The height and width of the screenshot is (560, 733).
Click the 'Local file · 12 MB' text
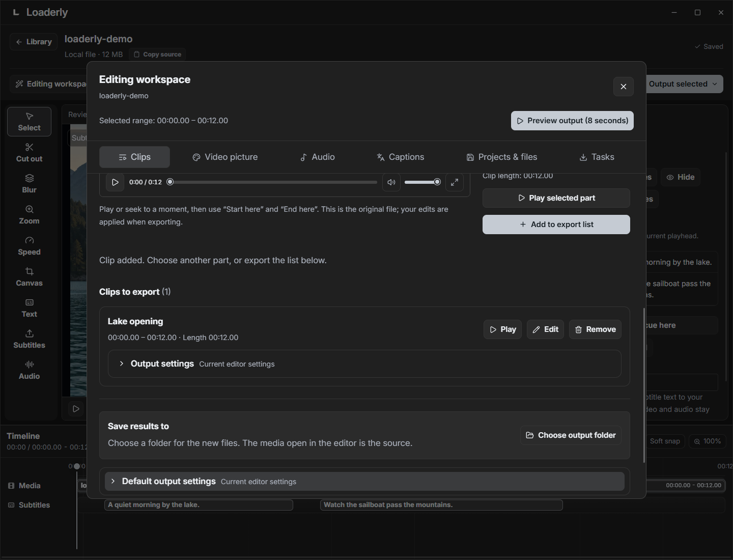tap(94, 54)
